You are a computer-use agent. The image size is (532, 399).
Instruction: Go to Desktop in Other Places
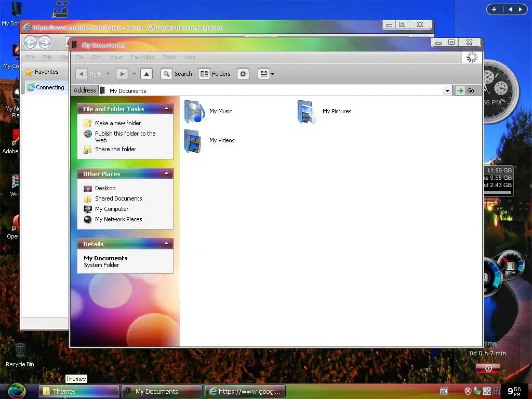[x=105, y=188]
